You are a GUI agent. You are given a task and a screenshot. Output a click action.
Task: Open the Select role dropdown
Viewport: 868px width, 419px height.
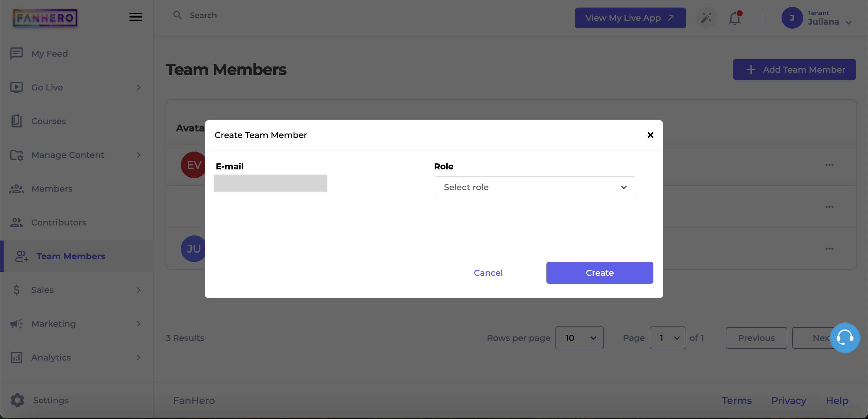(535, 187)
